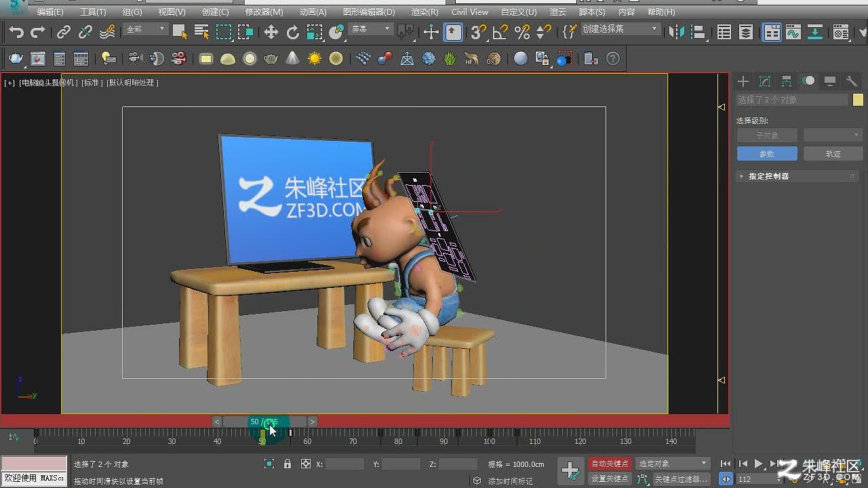Step time slider forward with right arrow
868x488 pixels.
(x=312, y=422)
